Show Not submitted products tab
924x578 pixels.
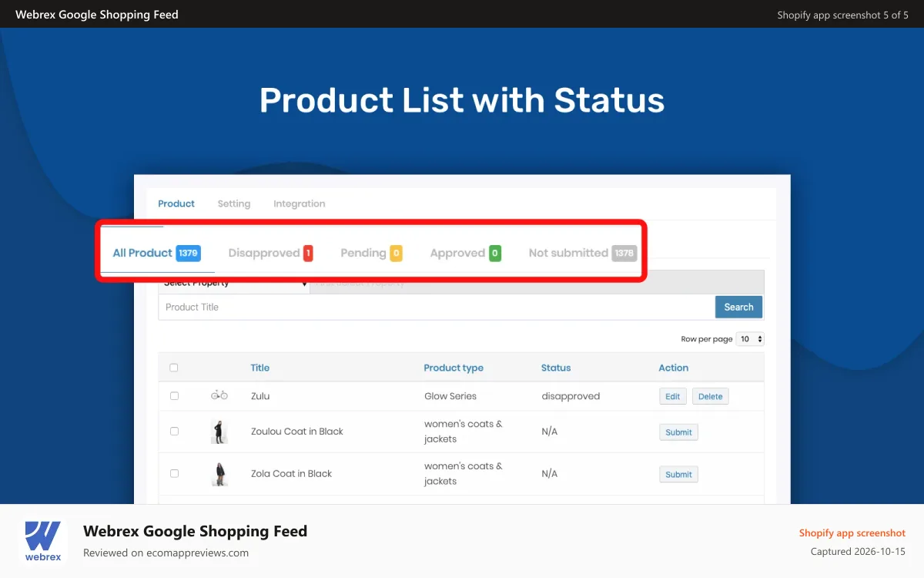(x=583, y=253)
